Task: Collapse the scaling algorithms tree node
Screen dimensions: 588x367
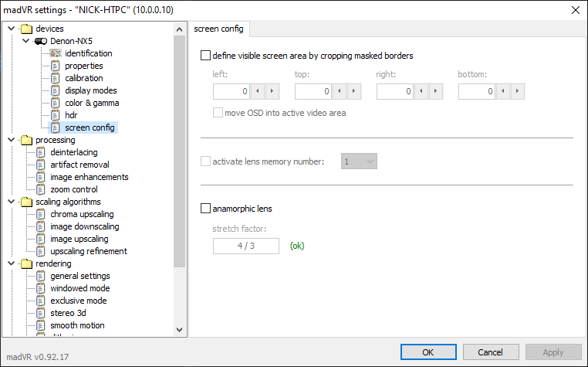Action: coord(11,202)
